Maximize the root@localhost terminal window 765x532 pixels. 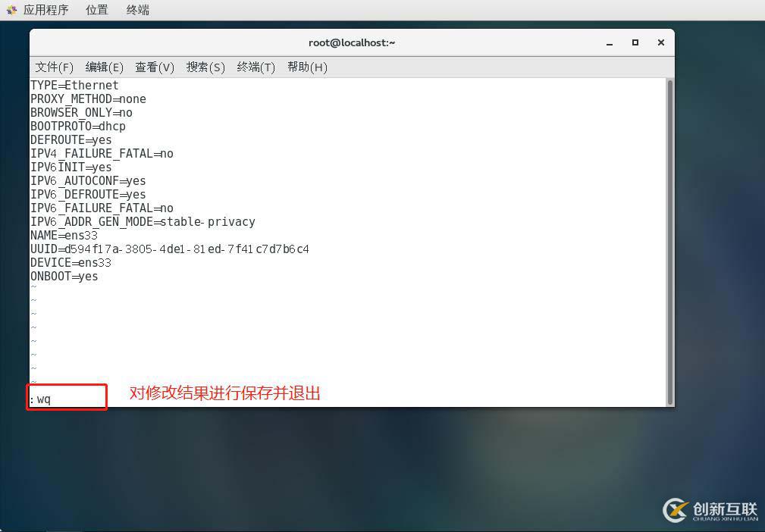635,42
